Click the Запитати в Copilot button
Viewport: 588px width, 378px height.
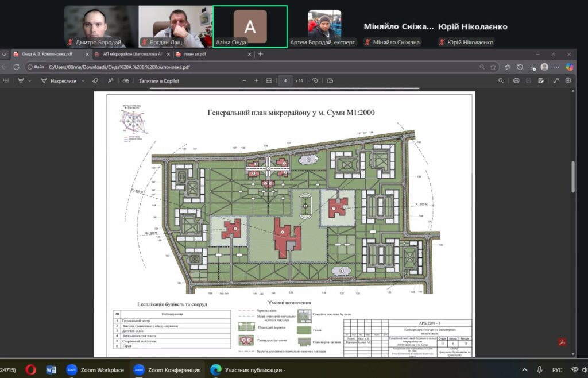pyautogui.click(x=159, y=81)
